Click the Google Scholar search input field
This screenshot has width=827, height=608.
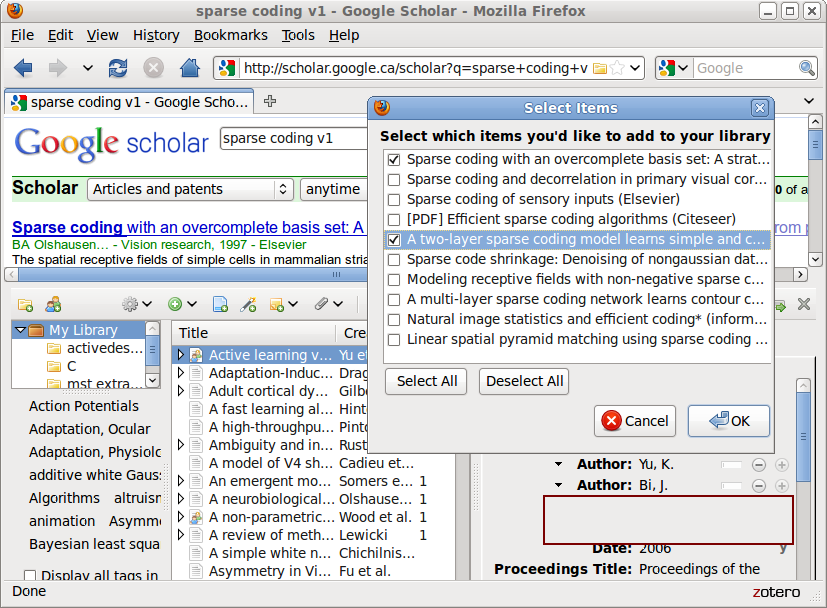(292, 138)
